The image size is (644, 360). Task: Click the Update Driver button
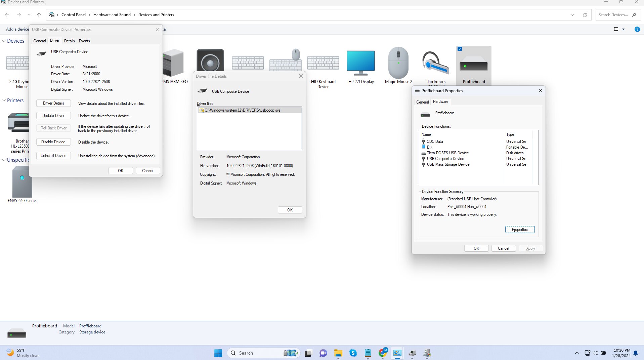point(53,116)
